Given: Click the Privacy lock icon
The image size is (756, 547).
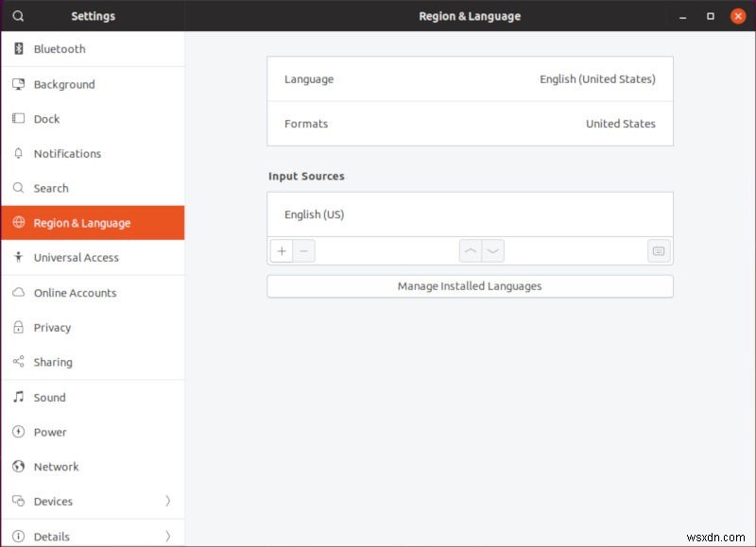Looking at the screenshot, I should 18,328.
